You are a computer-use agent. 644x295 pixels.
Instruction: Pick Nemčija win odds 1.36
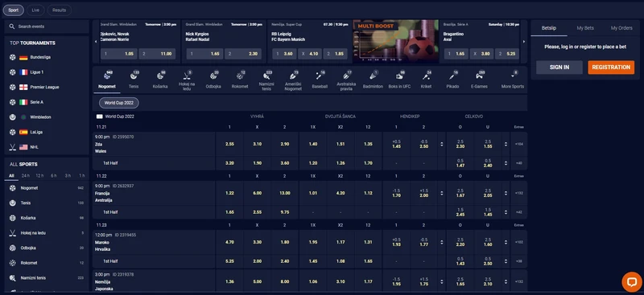click(x=229, y=281)
